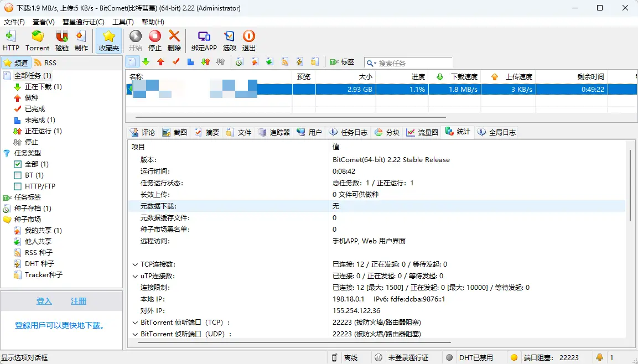Screen dimensions: 638x364
Task: Filter seeding tasks with red up-arrow icon
Action: pyautogui.click(x=160, y=62)
